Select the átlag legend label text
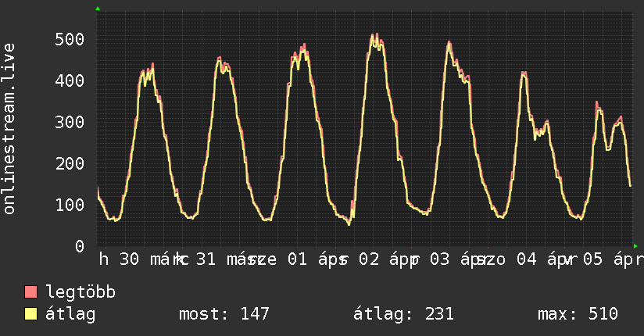The image size is (644, 336). [x=70, y=314]
